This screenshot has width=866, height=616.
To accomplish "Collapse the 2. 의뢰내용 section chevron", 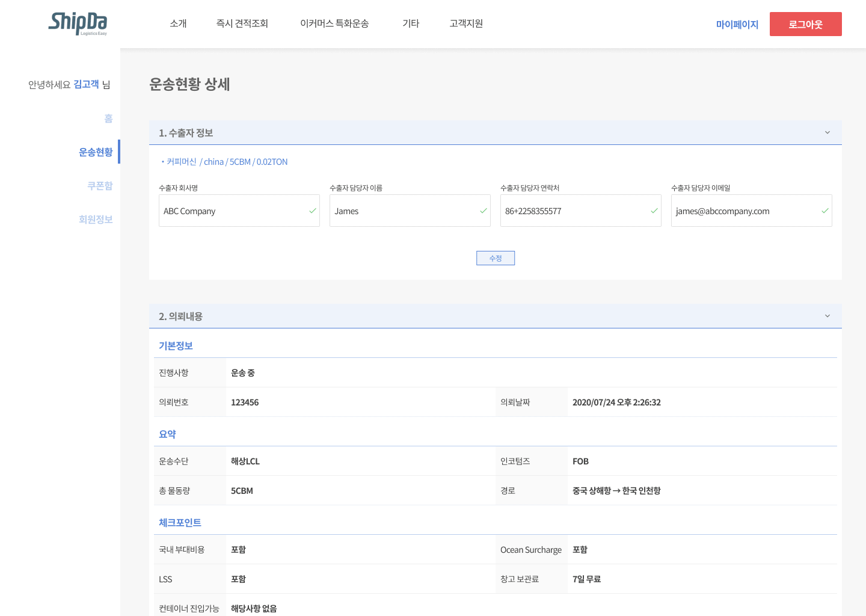I will 827,316.
